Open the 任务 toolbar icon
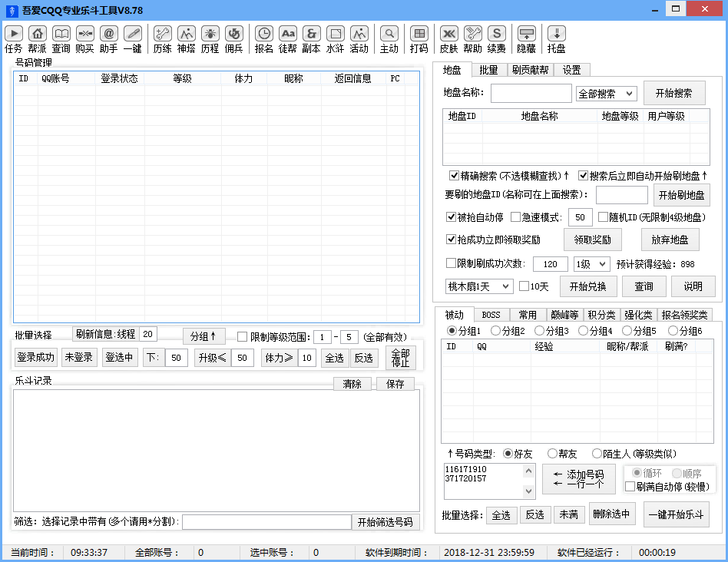728x562 pixels. pyautogui.click(x=14, y=39)
